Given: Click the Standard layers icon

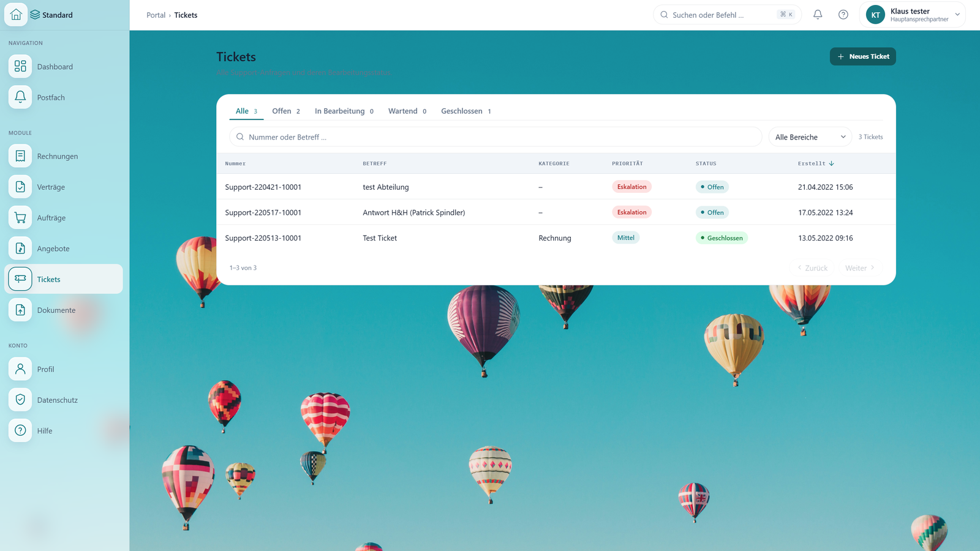Looking at the screenshot, I should pos(35,15).
